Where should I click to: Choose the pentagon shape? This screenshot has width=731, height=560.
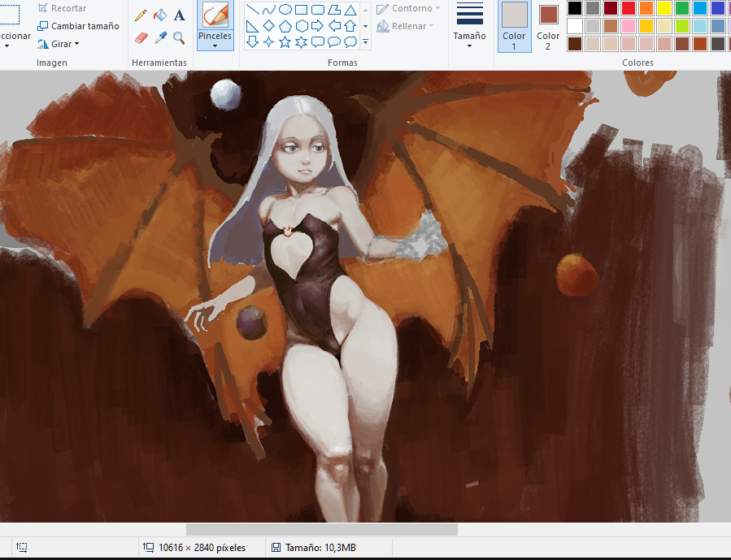tap(285, 26)
